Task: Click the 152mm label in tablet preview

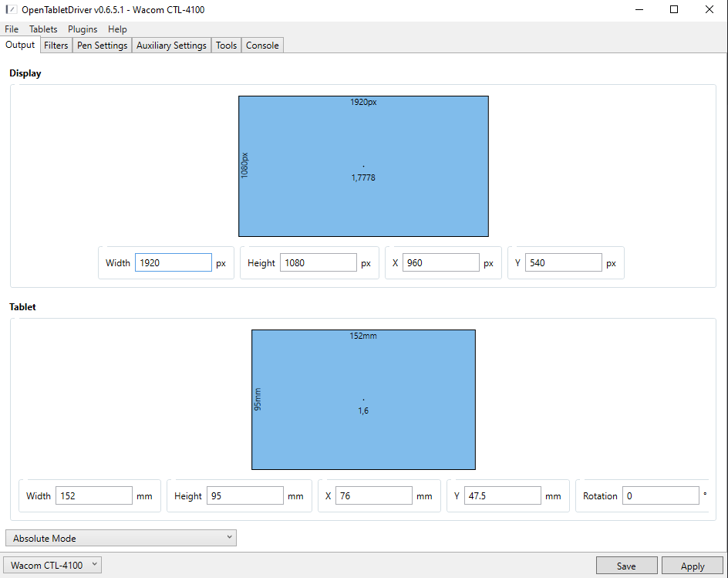Action: click(x=363, y=336)
